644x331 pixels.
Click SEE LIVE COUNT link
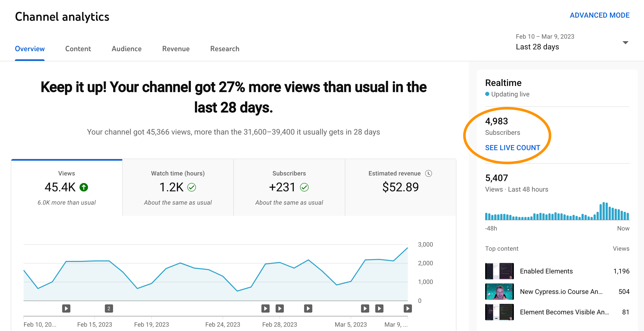[513, 148]
